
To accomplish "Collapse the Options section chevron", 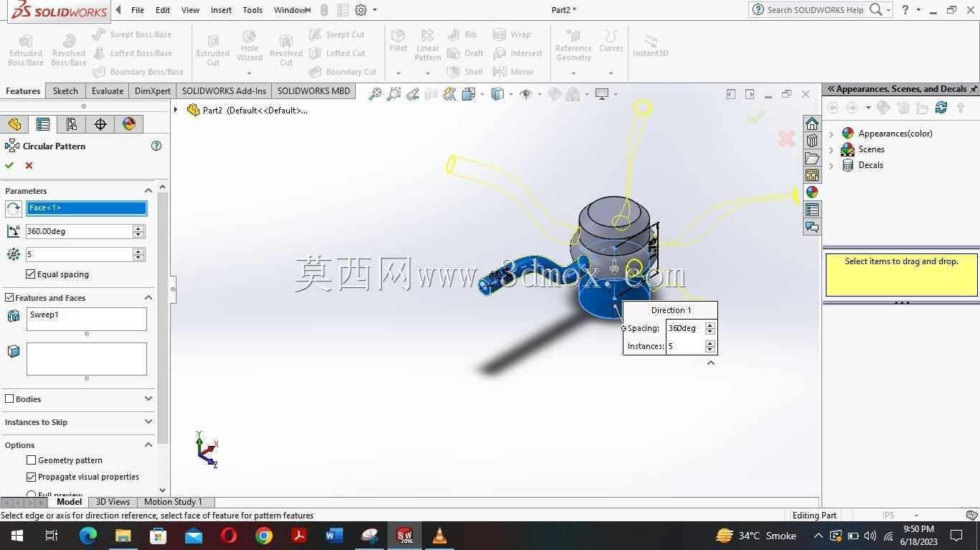I will (x=149, y=444).
